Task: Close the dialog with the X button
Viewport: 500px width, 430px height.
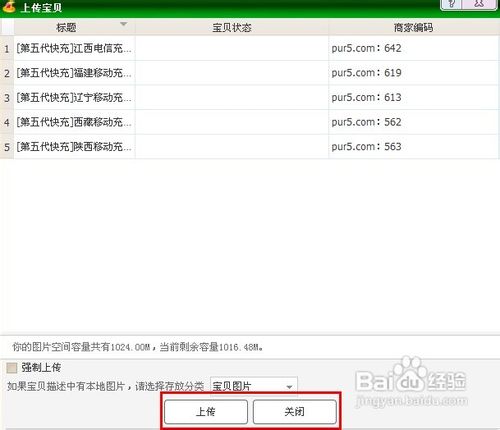Action: pyautogui.click(x=479, y=4)
